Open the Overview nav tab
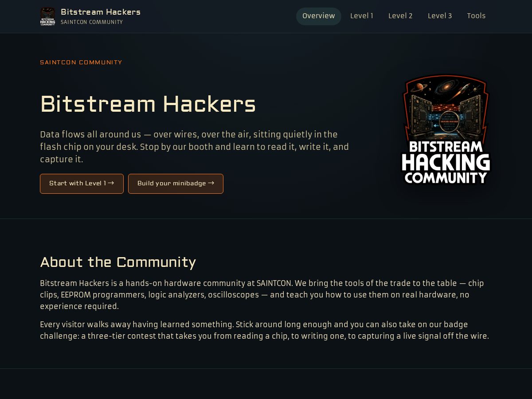Image resolution: width=532 pixels, height=399 pixels. click(x=319, y=16)
